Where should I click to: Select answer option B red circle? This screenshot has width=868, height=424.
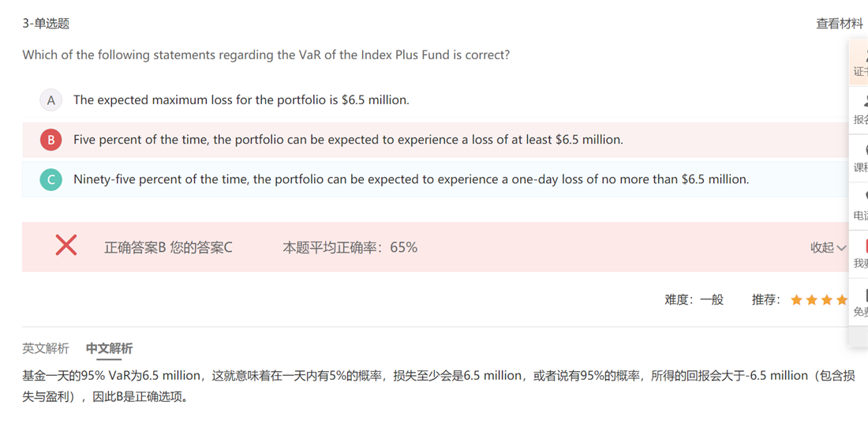tap(51, 140)
